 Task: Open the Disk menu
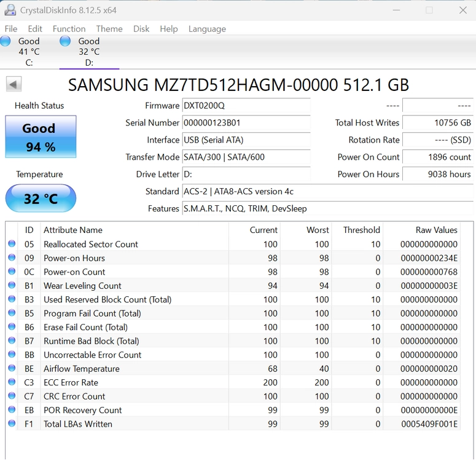coord(141,29)
